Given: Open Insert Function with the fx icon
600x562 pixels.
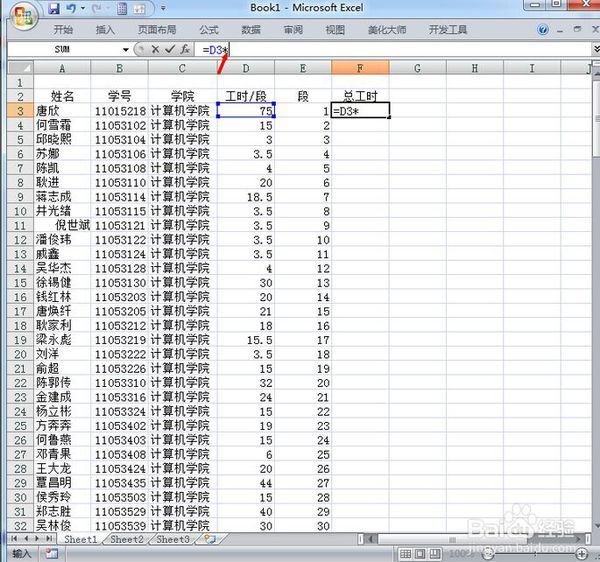Looking at the screenshot, I should tap(185, 49).
